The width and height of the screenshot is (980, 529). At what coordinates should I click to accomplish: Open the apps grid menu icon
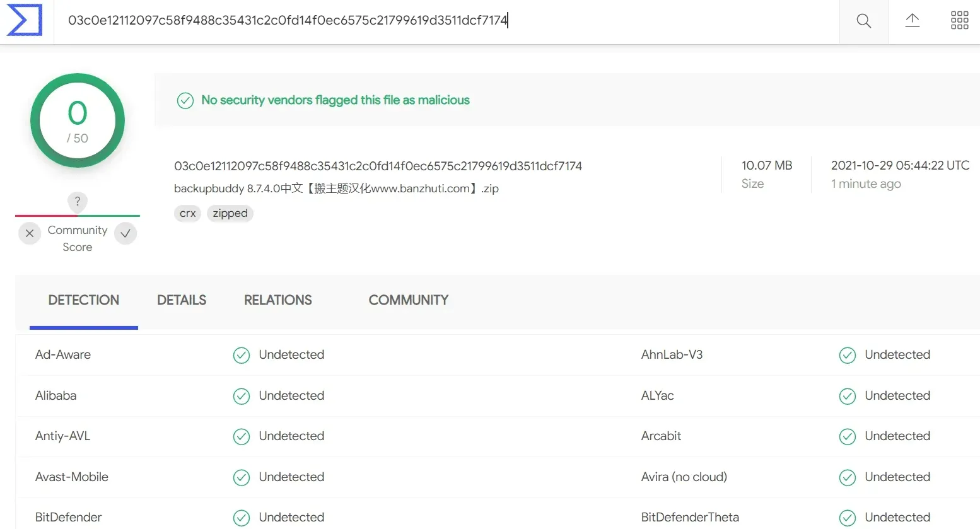click(959, 21)
